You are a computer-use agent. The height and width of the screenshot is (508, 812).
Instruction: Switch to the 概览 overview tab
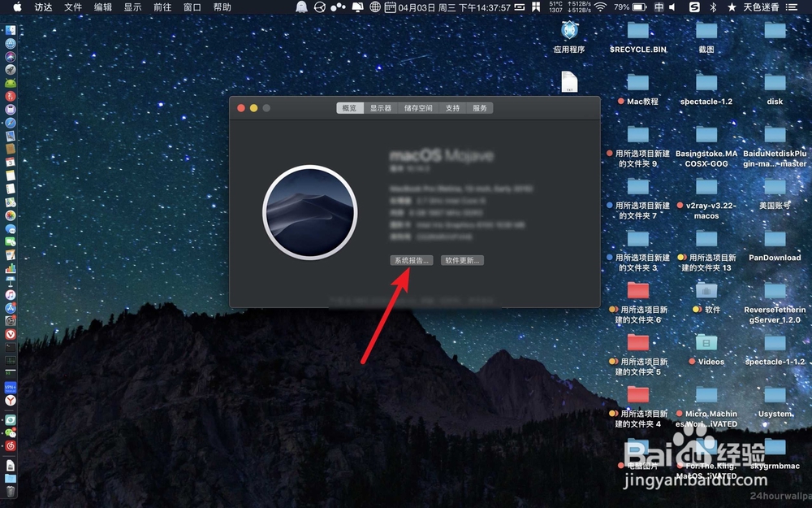pyautogui.click(x=349, y=108)
